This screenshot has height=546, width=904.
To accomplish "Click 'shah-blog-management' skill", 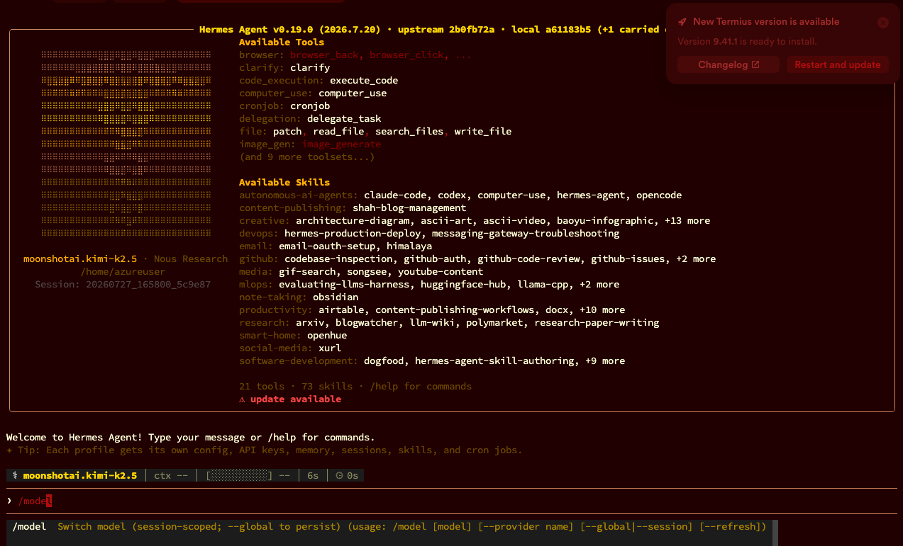I will [x=409, y=208].
